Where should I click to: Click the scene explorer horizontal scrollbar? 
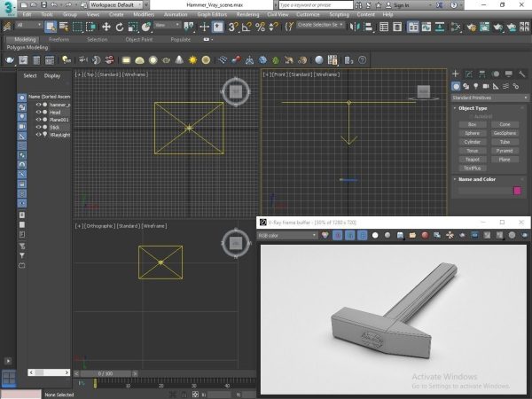(x=49, y=372)
